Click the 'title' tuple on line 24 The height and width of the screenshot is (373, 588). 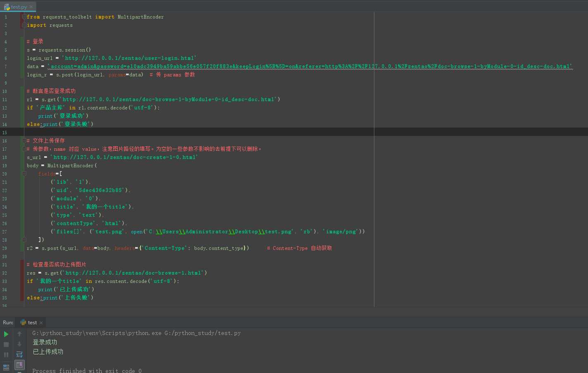pyautogui.click(x=92, y=207)
